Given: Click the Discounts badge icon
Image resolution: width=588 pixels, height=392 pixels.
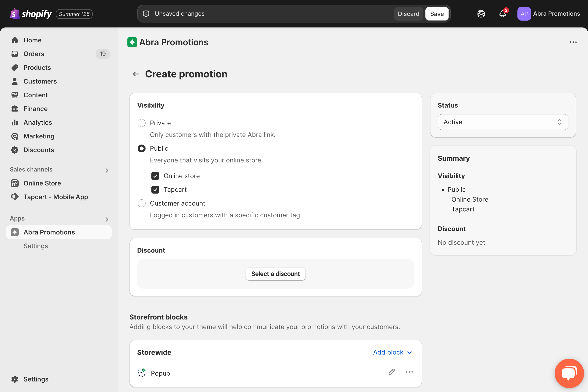Looking at the screenshot, I should 15,150.
